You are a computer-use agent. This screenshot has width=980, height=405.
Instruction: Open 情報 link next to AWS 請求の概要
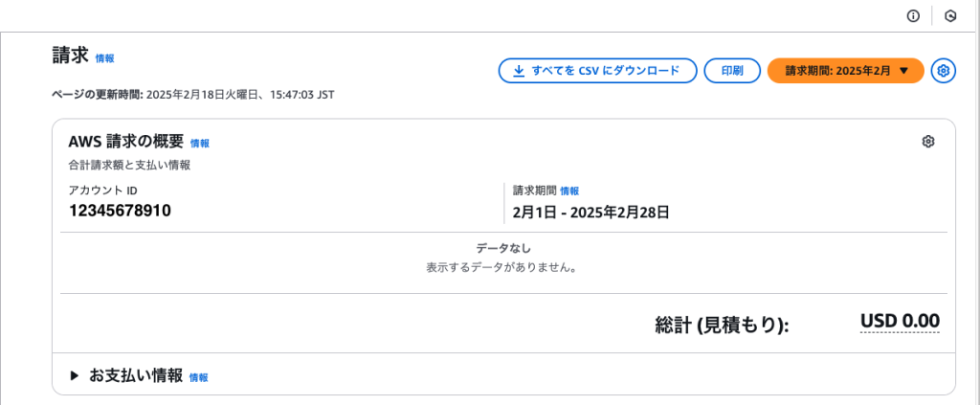(x=200, y=143)
